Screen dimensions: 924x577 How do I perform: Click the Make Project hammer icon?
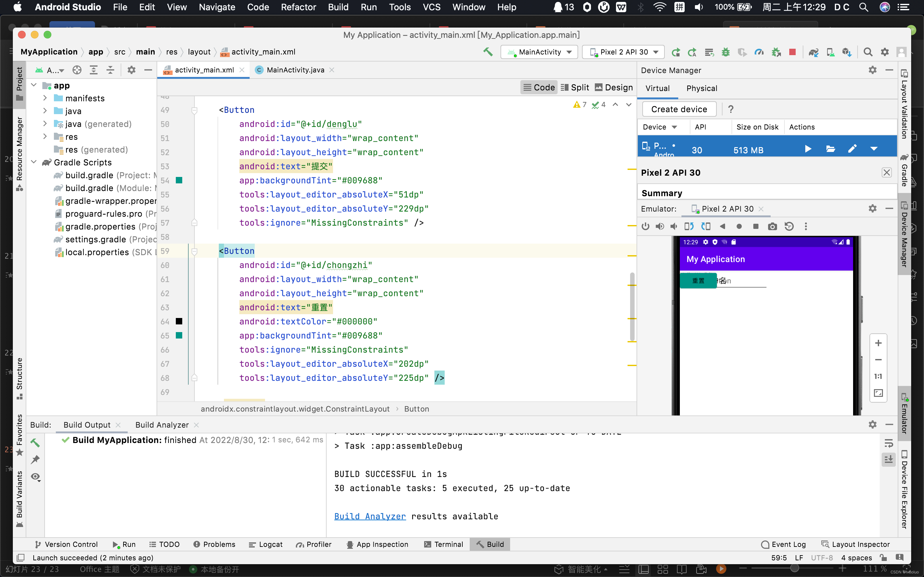488,52
